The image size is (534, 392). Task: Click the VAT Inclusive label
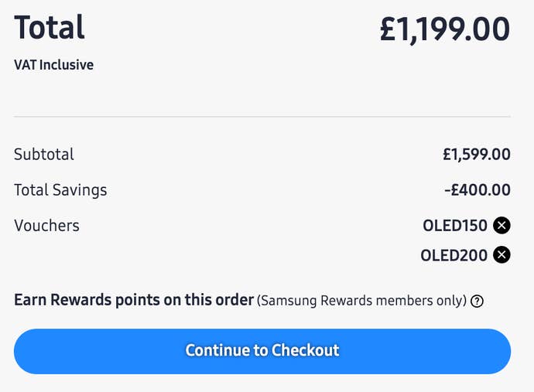click(53, 65)
